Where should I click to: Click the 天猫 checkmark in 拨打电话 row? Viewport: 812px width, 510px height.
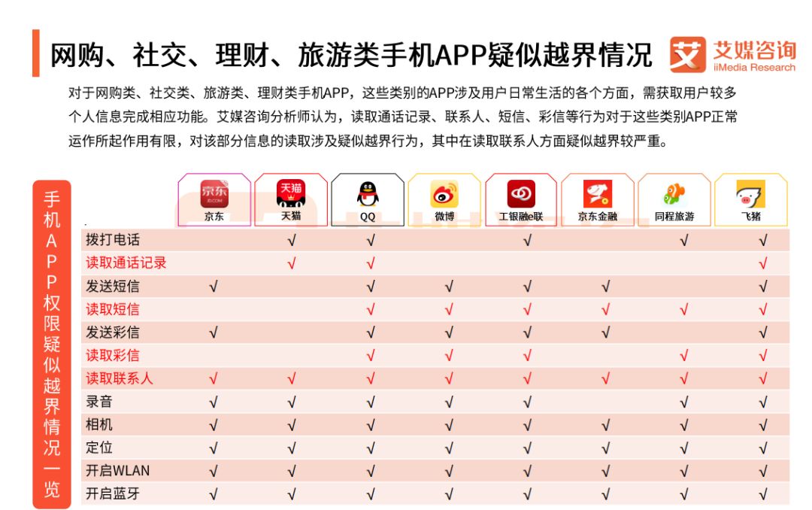coord(292,241)
